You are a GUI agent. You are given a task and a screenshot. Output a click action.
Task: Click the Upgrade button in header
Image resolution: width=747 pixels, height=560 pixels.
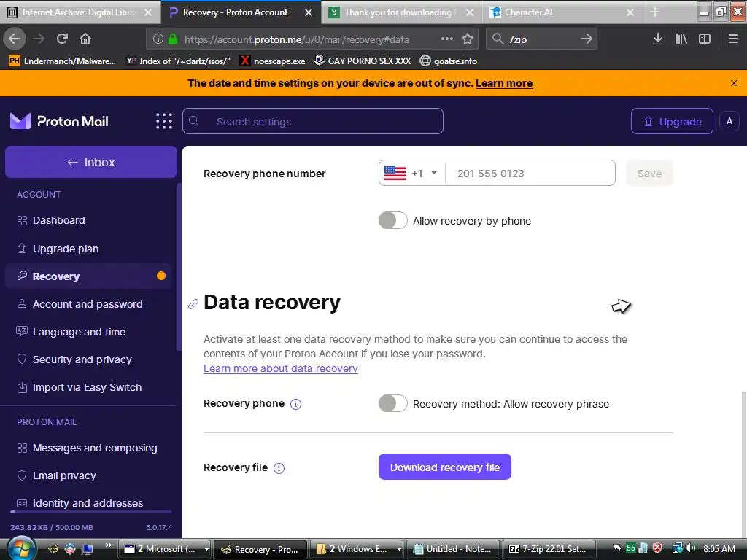pyautogui.click(x=672, y=121)
